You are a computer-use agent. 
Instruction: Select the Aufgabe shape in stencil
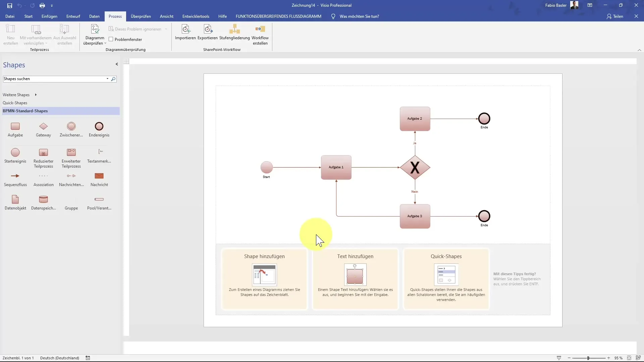coord(15,129)
